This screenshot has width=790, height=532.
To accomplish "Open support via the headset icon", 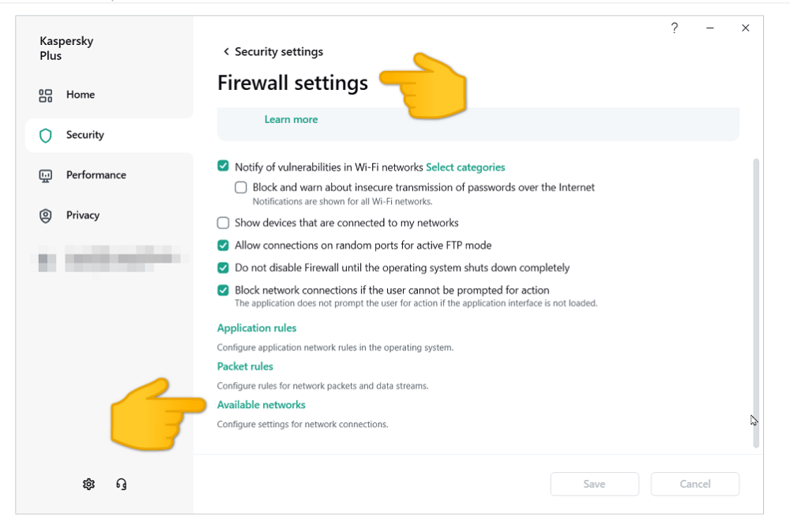I will click(122, 484).
